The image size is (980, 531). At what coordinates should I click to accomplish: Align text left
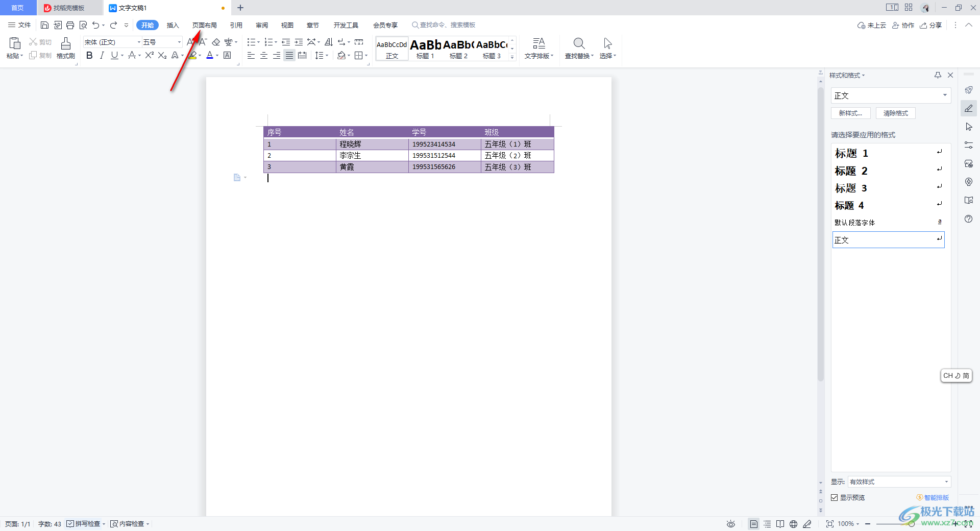tap(251, 55)
